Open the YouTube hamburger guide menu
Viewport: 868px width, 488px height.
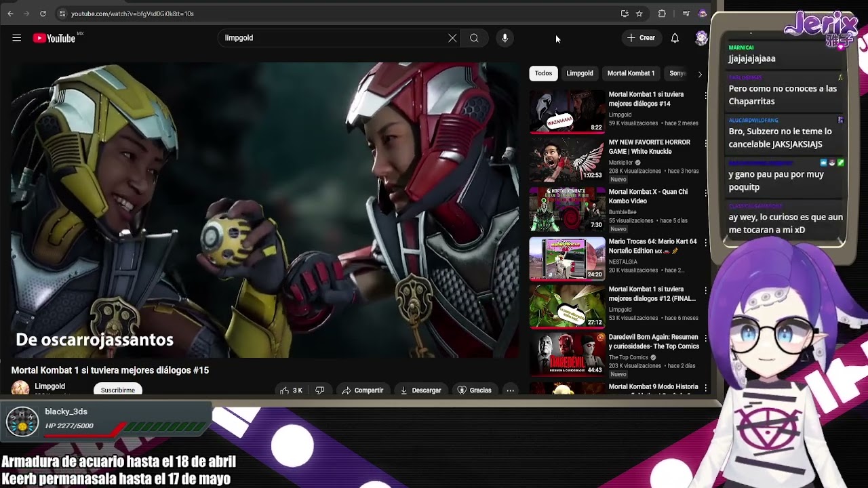tap(16, 38)
